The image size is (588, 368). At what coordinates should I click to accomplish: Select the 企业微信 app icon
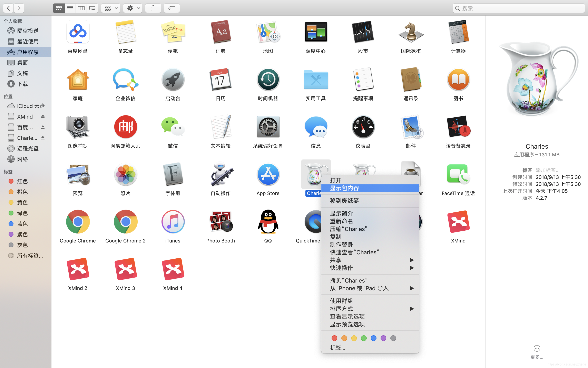point(125,79)
